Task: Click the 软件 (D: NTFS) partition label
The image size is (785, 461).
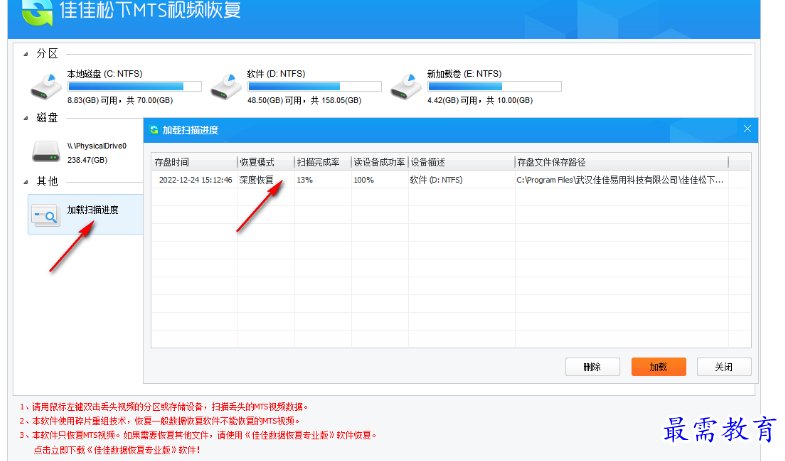Action: 276,74
